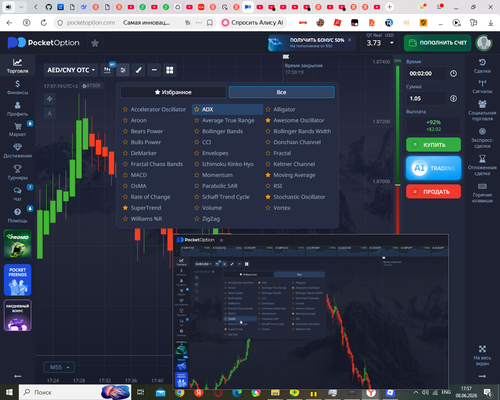Open the Помощь question icon
The image size is (500, 400).
[x=17, y=215]
